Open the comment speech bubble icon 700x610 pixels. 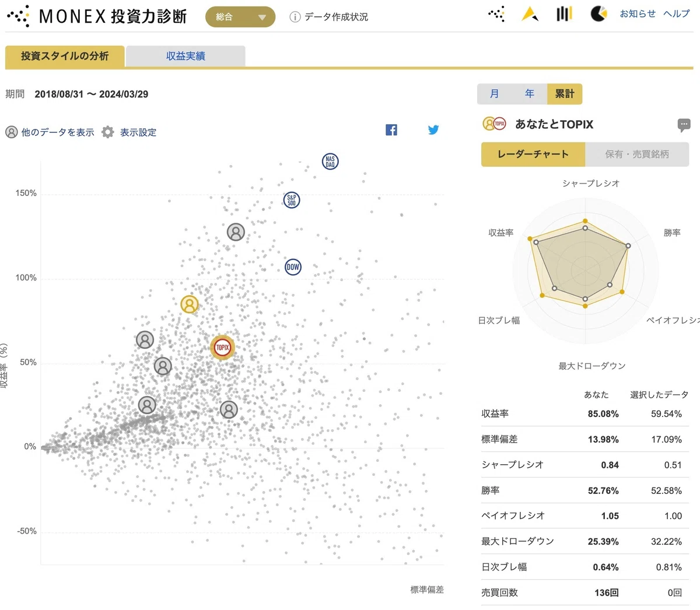click(x=684, y=124)
